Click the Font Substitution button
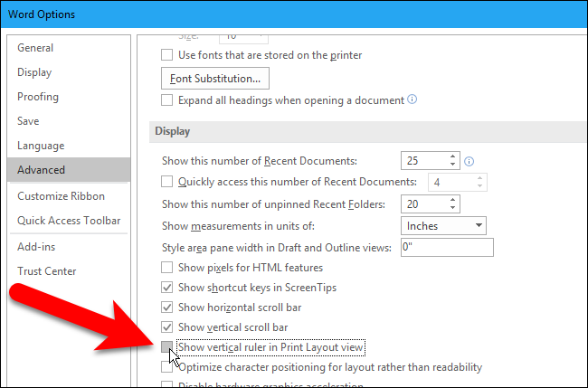The width and height of the screenshot is (588, 388). tap(216, 78)
